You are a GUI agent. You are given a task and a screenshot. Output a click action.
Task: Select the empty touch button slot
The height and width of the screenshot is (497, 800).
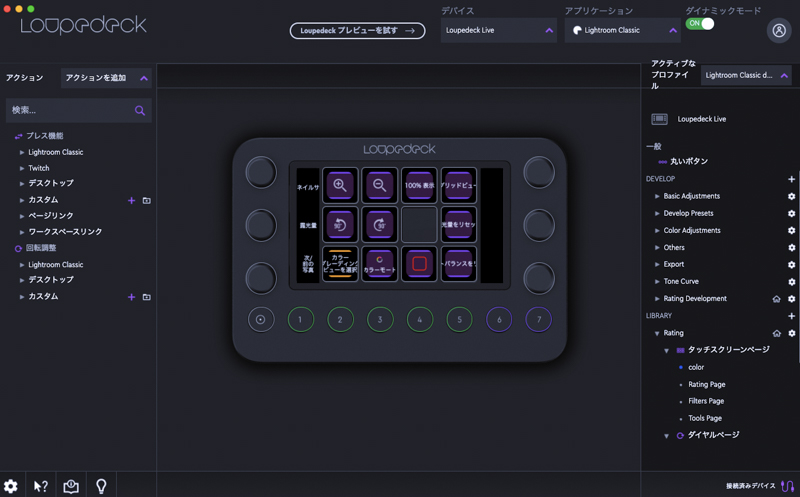pyautogui.click(x=419, y=225)
